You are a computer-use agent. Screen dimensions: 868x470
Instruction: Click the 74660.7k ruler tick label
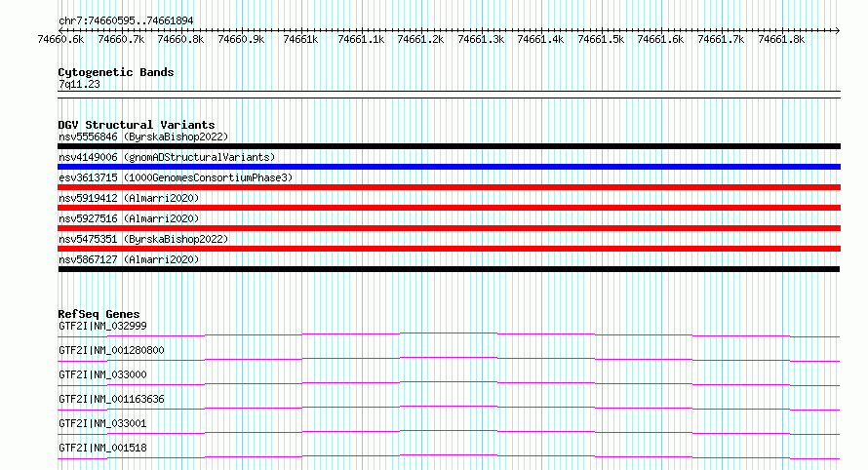(121, 39)
